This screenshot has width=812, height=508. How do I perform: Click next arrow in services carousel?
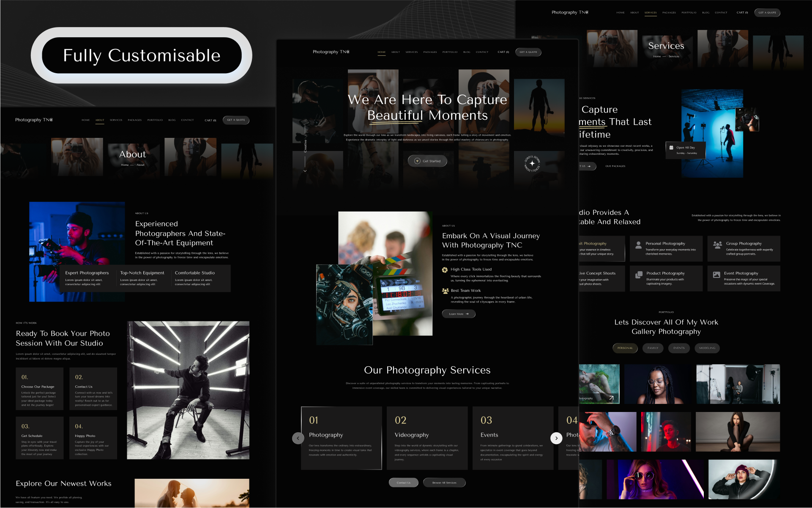556,438
